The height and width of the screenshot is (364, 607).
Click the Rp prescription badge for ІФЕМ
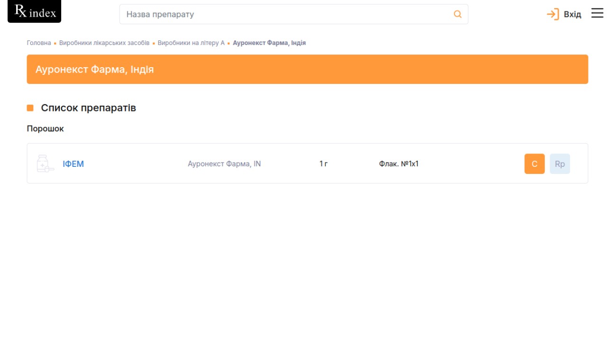[560, 164]
